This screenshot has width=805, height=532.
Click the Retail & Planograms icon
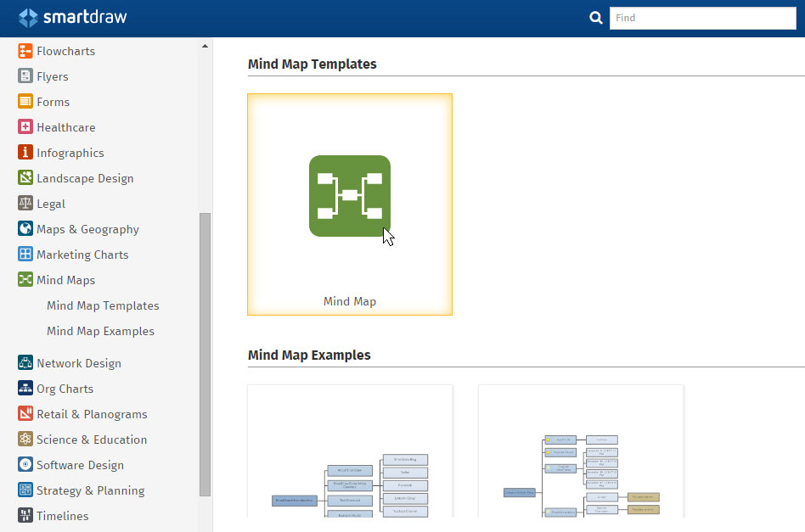pyautogui.click(x=25, y=413)
